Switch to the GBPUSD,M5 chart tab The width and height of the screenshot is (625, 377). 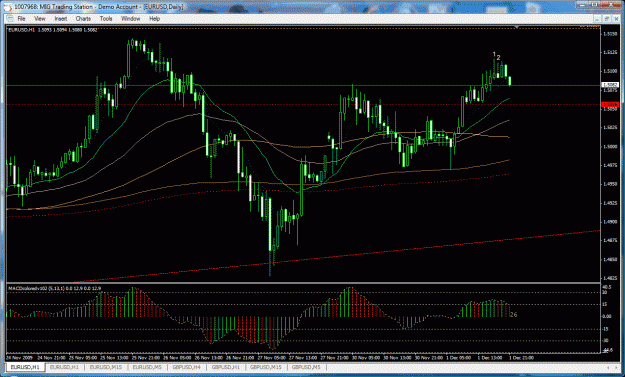point(306,367)
